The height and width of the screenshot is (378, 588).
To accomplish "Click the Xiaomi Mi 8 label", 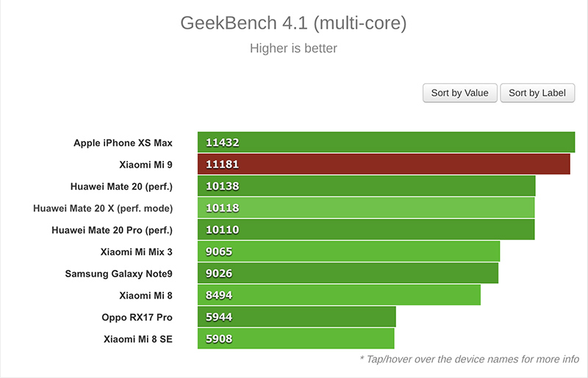I will coord(146,296).
